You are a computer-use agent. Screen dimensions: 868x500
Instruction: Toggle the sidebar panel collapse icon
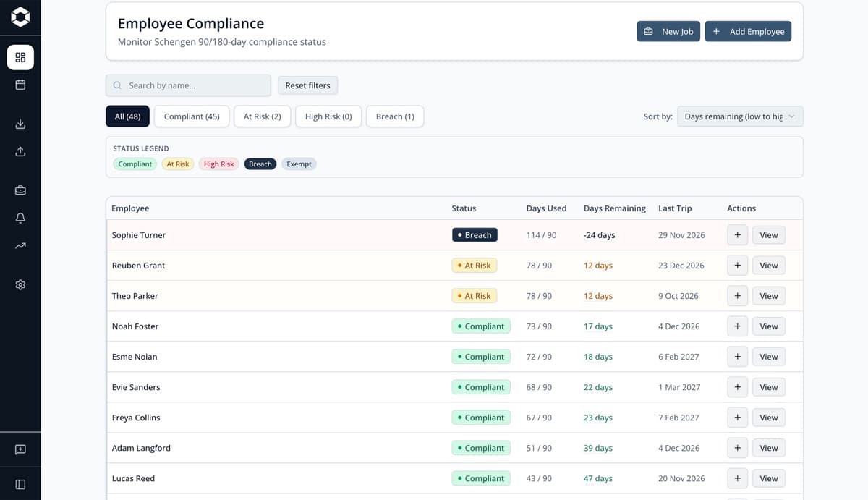pos(20,484)
